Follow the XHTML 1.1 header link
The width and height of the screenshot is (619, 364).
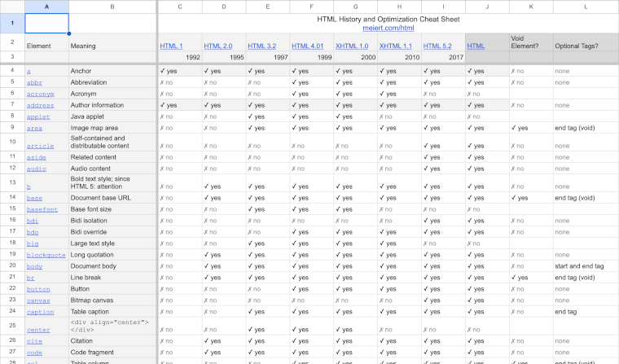pos(396,46)
